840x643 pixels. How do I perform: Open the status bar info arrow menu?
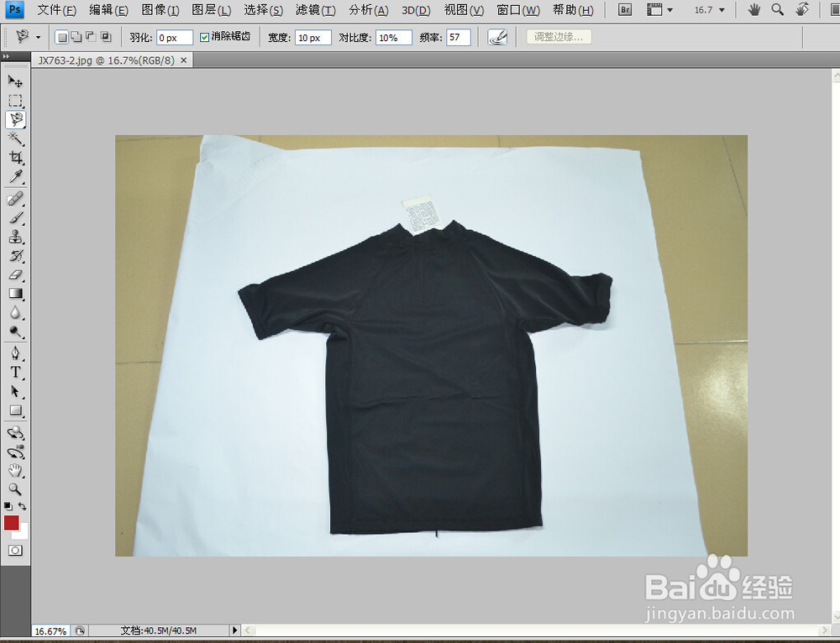coord(234,630)
